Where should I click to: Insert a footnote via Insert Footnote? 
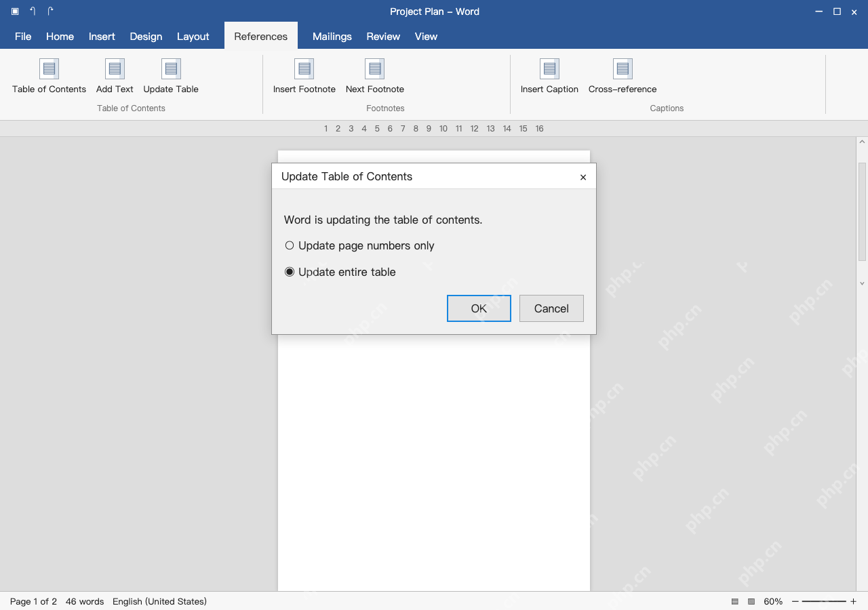[x=304, y=76]
